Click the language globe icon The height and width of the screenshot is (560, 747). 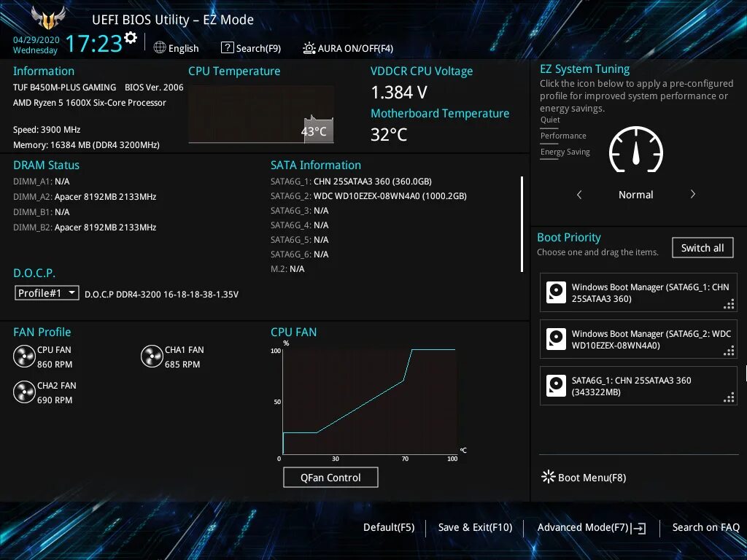point(160,47)
